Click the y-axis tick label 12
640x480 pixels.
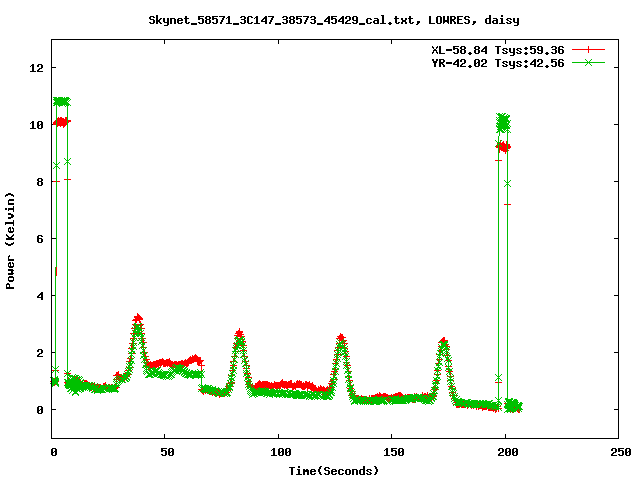36,68
